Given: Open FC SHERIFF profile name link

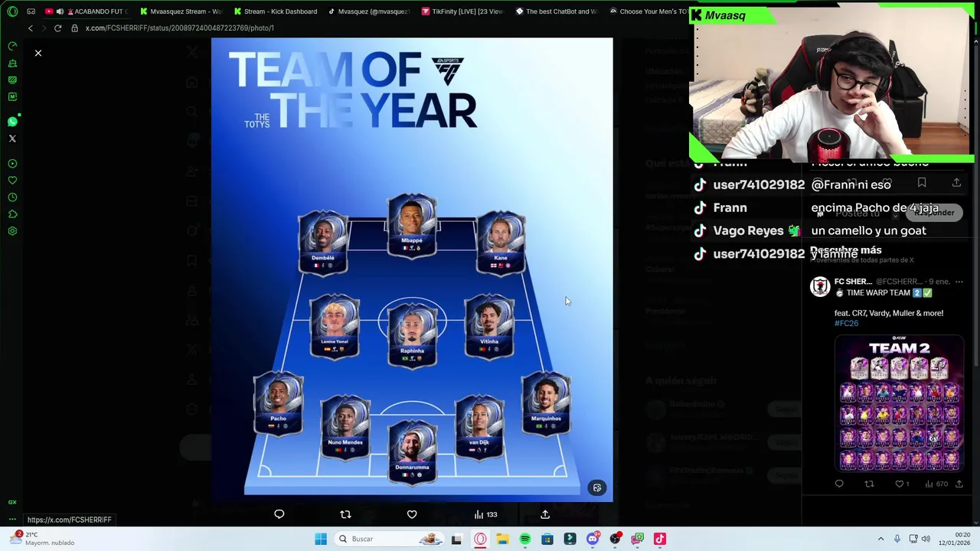Looking at the screenshot, I should pos(853,282).
